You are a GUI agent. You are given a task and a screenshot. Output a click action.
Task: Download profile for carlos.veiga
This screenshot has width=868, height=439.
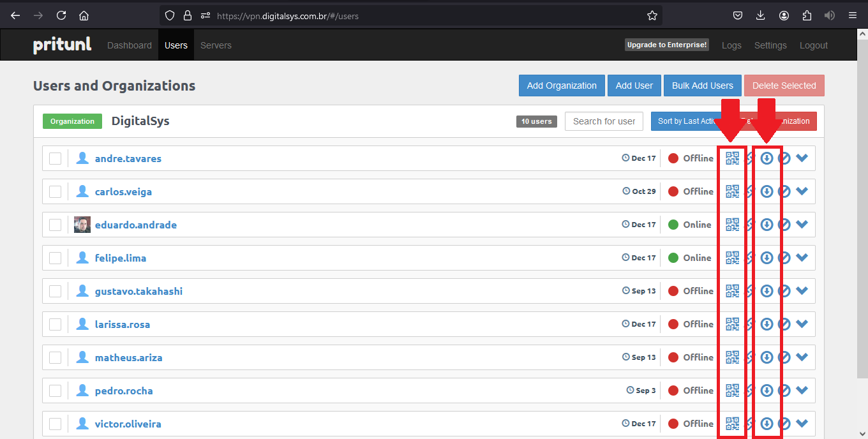(767, 191)
